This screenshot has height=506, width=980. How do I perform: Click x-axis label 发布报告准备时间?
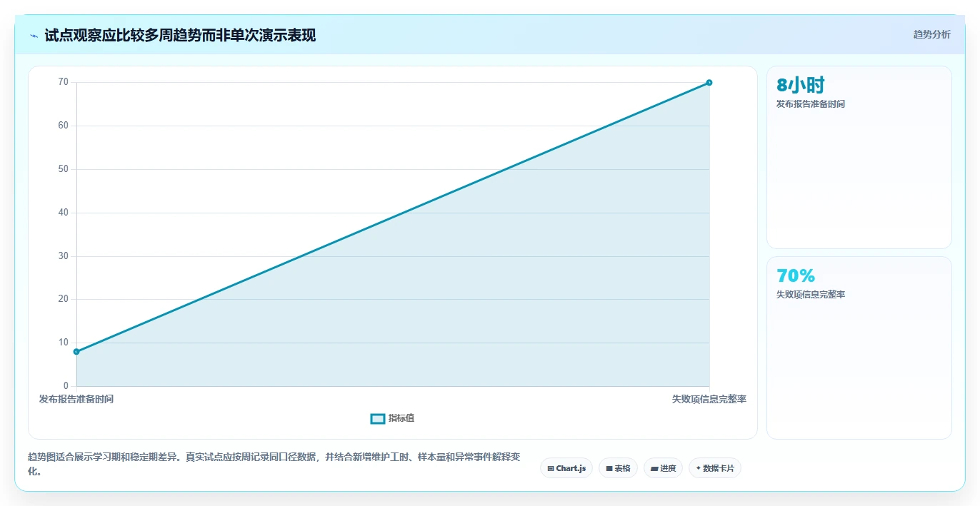pyautogui.click(x=76, y=399)
